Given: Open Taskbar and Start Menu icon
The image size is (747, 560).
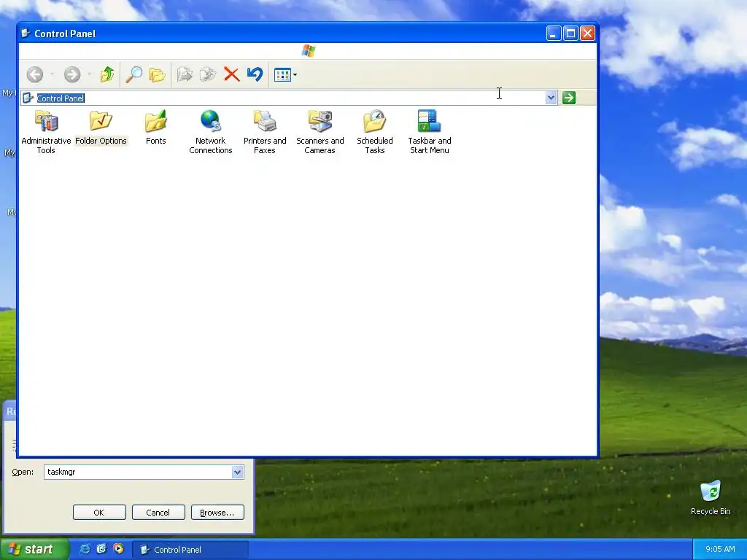Looking at the screenshot, I should click(430, 132).
